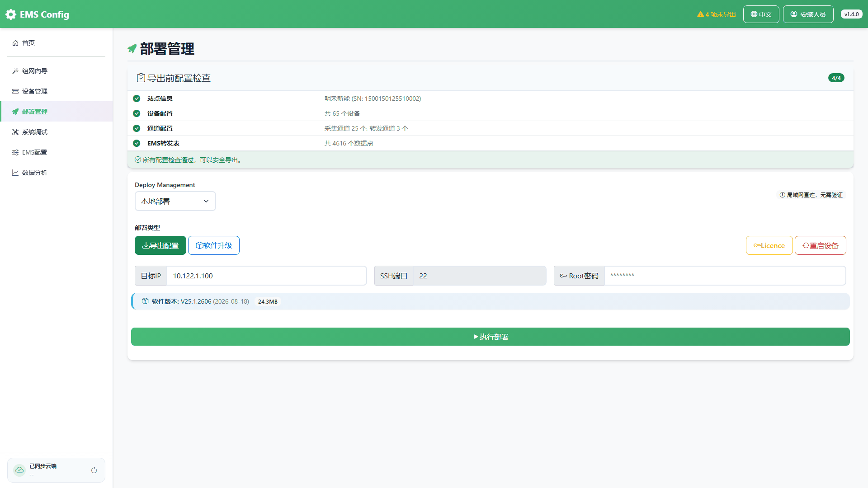The image size is (868, 488).
Task: Click the 重启设备 button
Action: tap(820, 245)
